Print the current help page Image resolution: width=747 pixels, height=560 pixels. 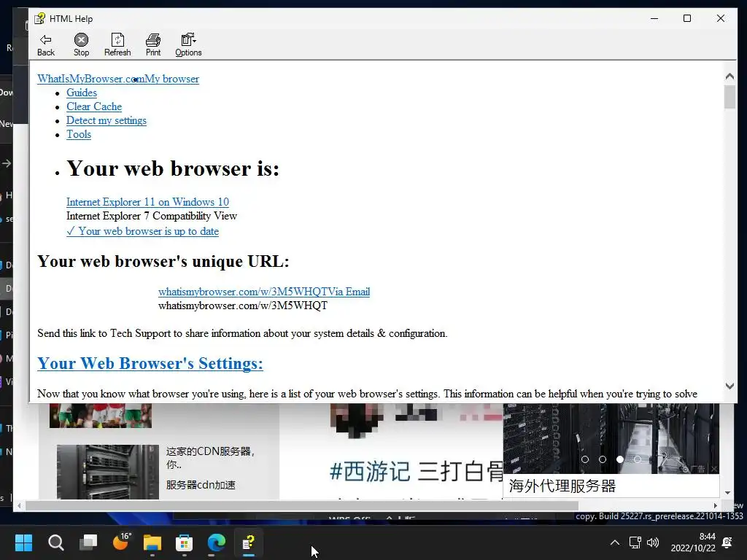[x=153, y=45]
